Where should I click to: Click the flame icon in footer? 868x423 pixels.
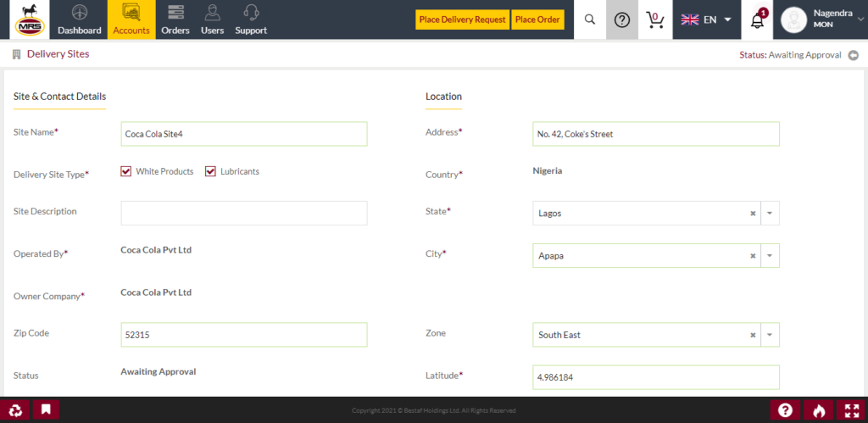819,410
